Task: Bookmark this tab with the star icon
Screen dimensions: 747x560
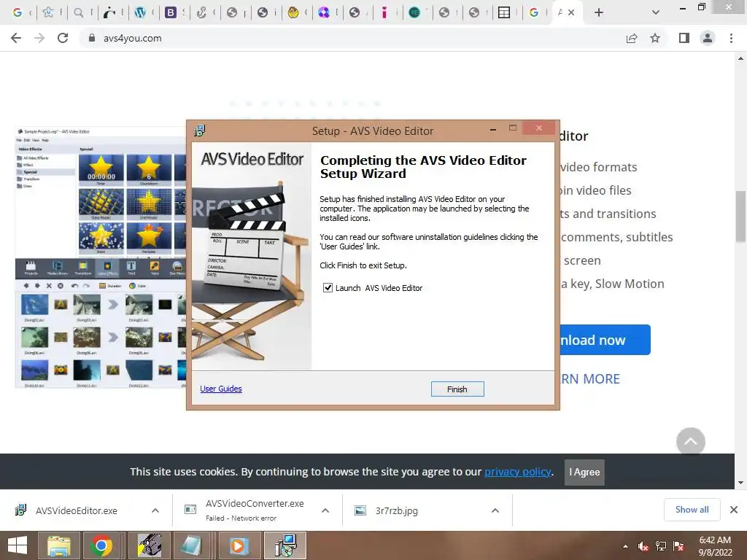Action: point(655,38)
